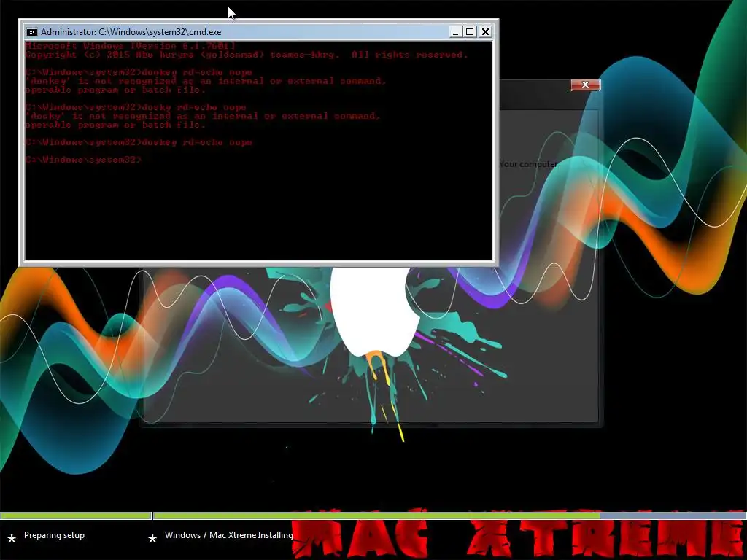Click the Copyright line in the console
The height and width of the screenshot is (560, 747).
247,55
